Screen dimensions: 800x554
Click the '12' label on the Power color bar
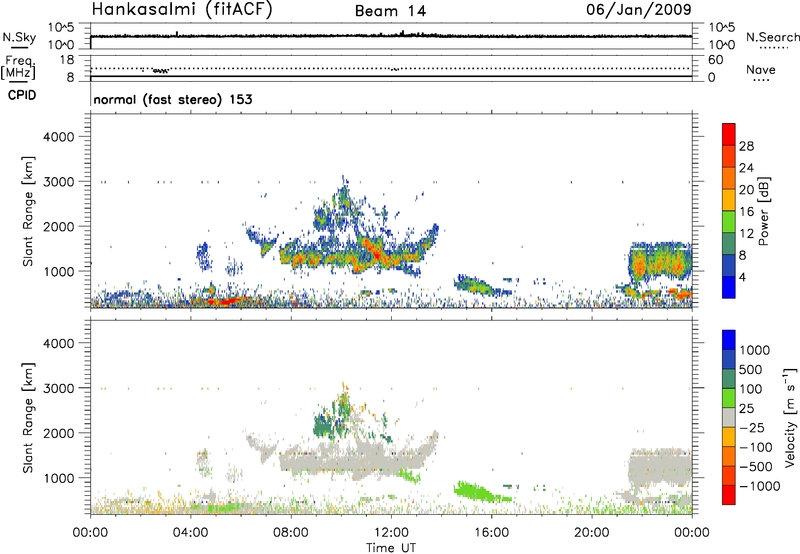tap(746, 234)
